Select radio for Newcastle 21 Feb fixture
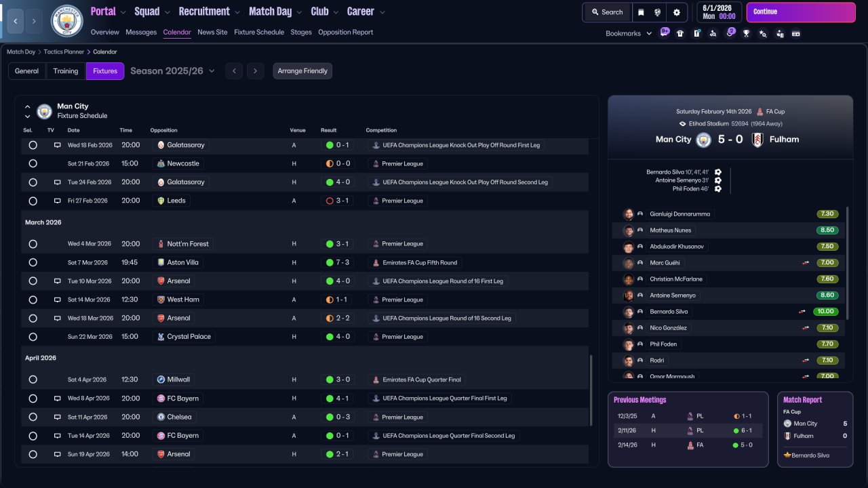The image size is (868, 488). tap(33, 163)
